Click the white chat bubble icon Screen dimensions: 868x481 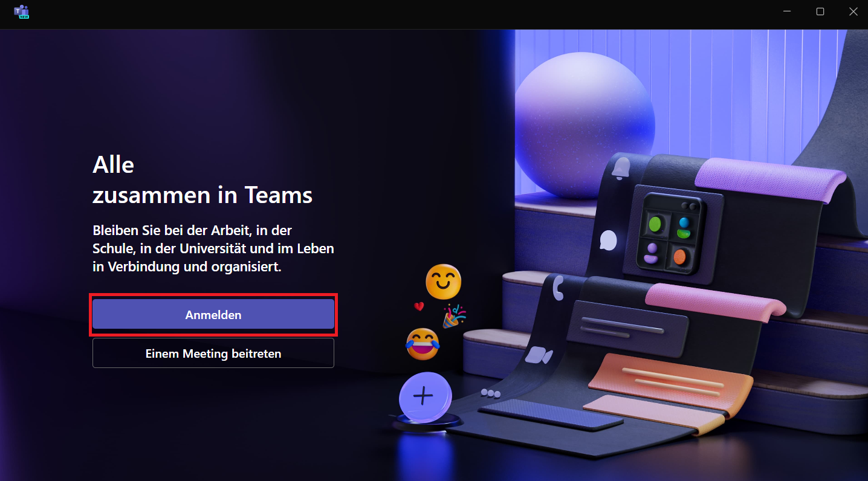point(608,240)
